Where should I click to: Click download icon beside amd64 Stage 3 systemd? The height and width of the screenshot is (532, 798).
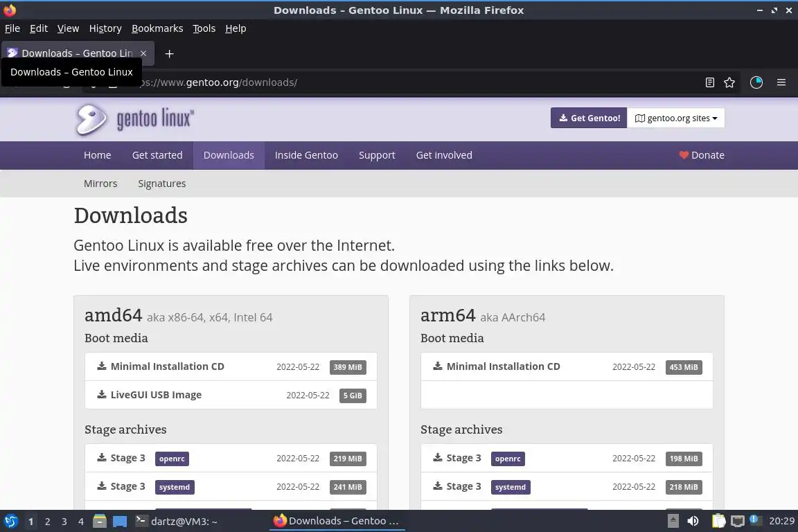pyautogui.click(x=102, y=486)
